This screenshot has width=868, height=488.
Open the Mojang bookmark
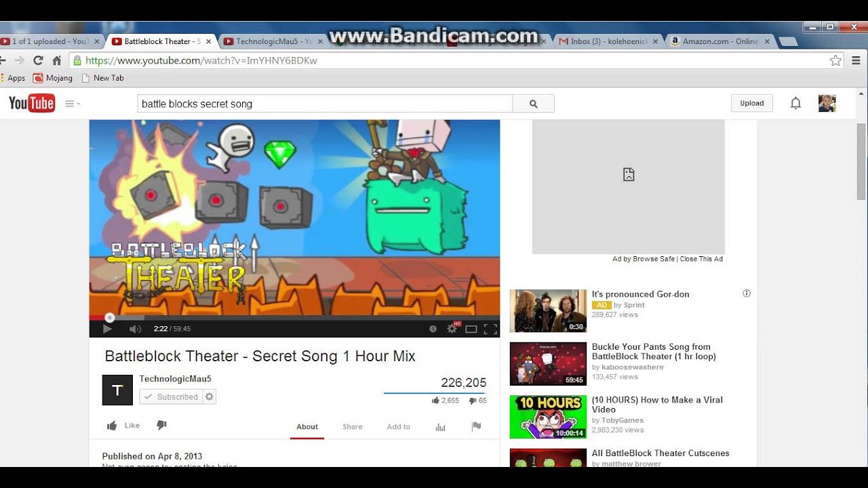(53, 78)
